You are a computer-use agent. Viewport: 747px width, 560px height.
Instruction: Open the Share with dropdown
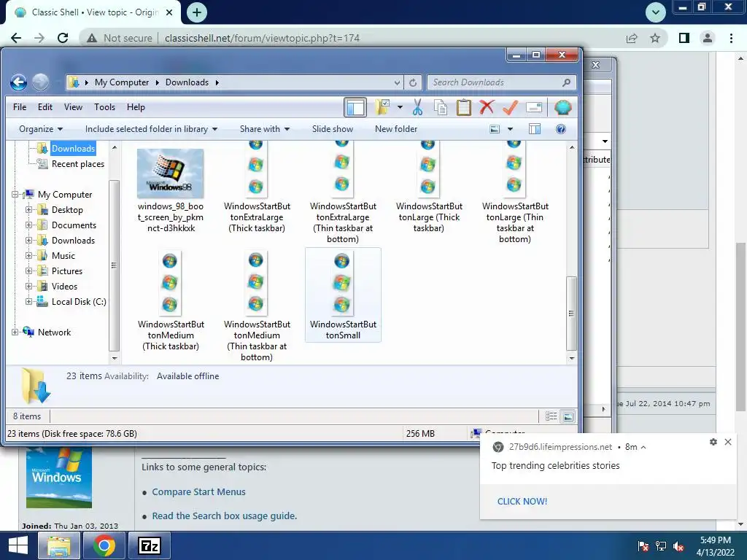(265, 129)
